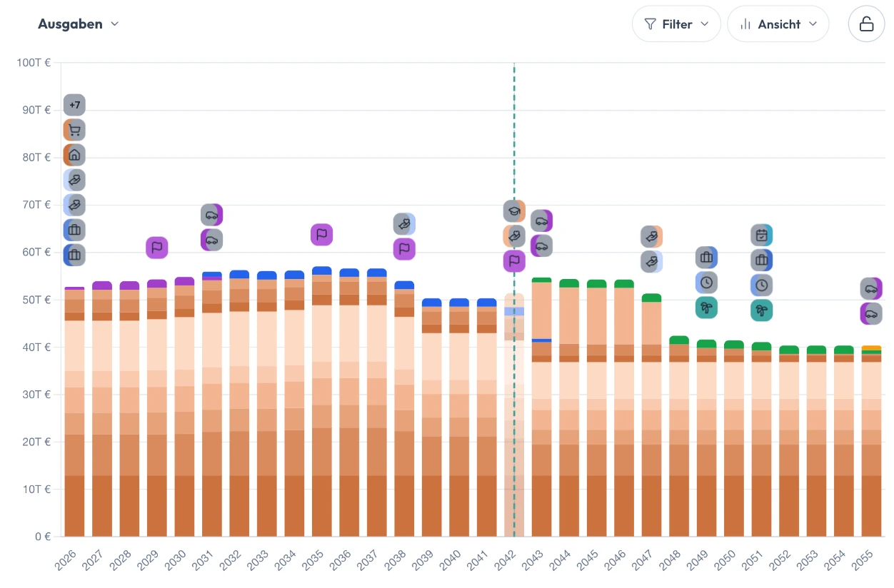The width and height of the screenshot is (894, 588).
Task: Click the yellow top segment of 2055 bar
Action: 871,348
